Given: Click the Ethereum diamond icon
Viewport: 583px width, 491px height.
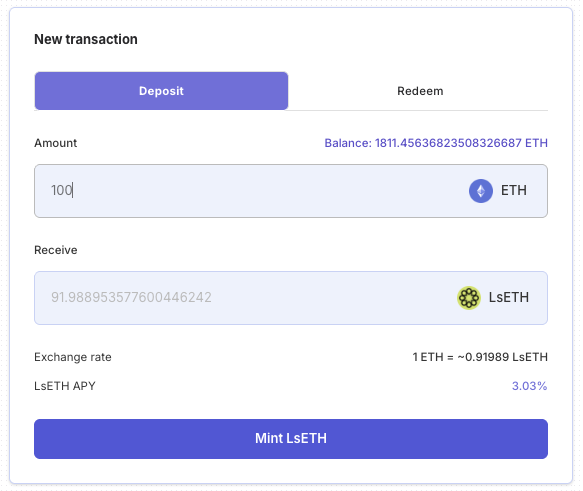Looking at the screenshot, I should point(481,191).
